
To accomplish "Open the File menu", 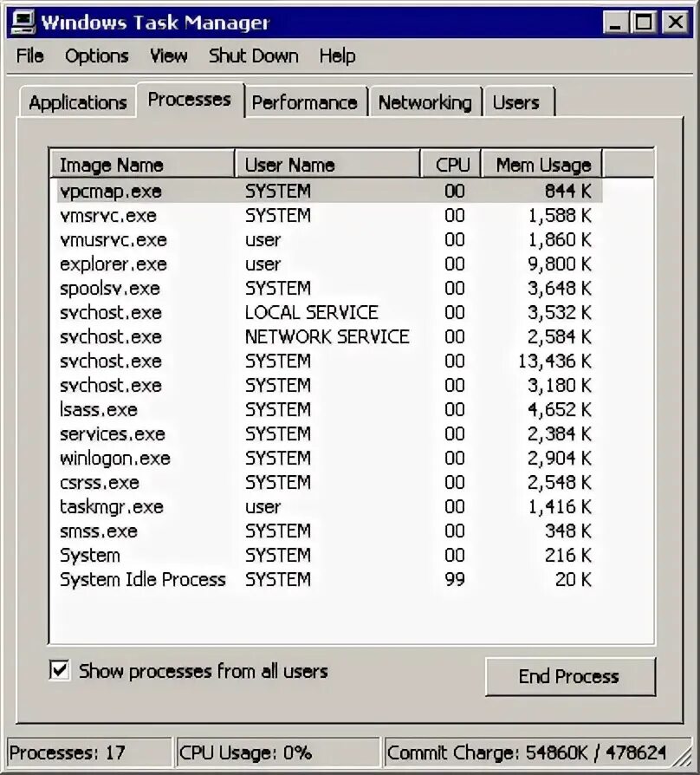I will click(x=29, y=55).
